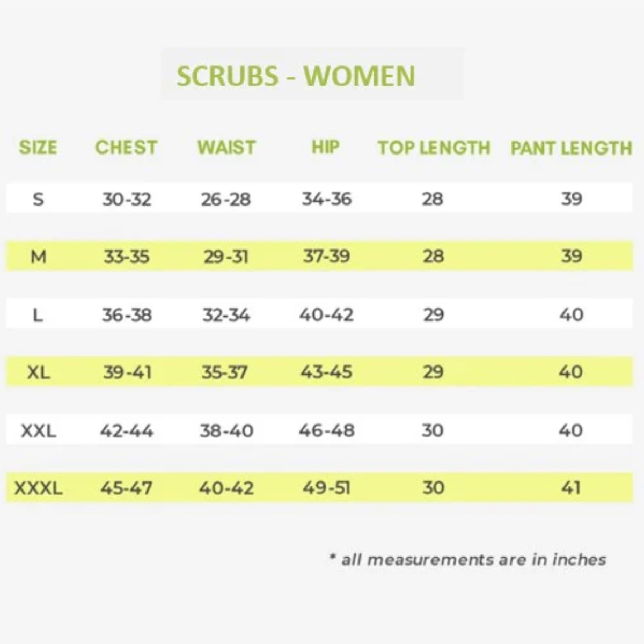Click the HIP column header

click(x=326, y=147)
